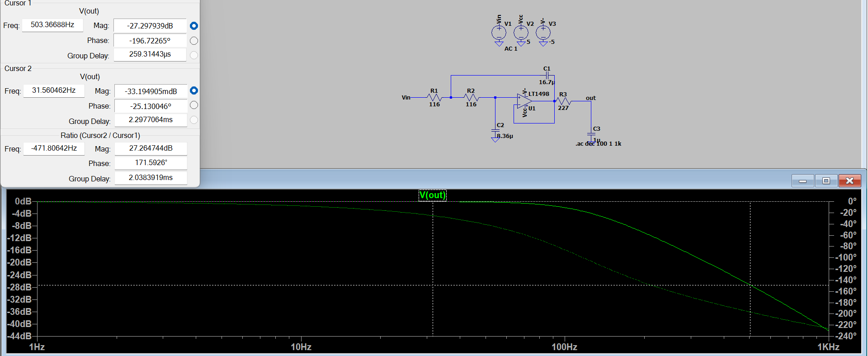Click Cursor 2 Freq field 31.560462Hz

pyautogui.click(x=54, y=90)
